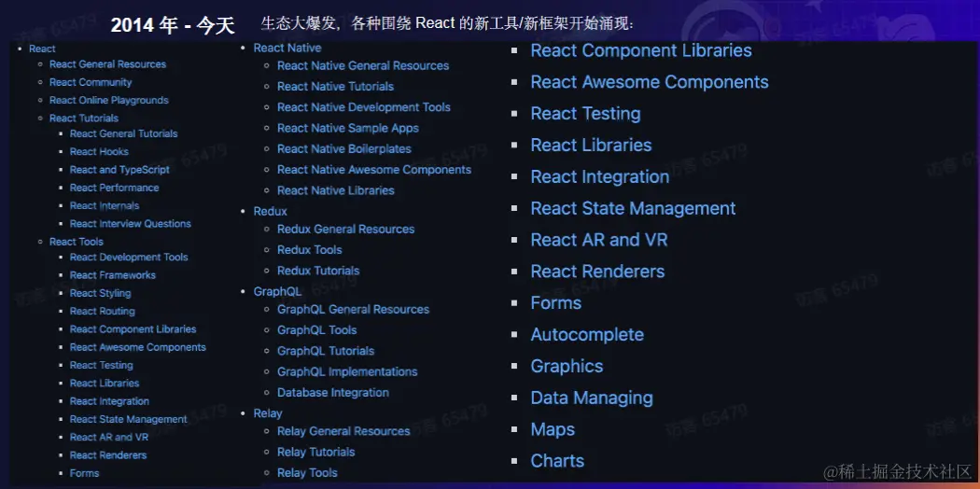The image size is (980, 489).
Task: Go to GraphQL Tutorials
Action: coord(326,351)
